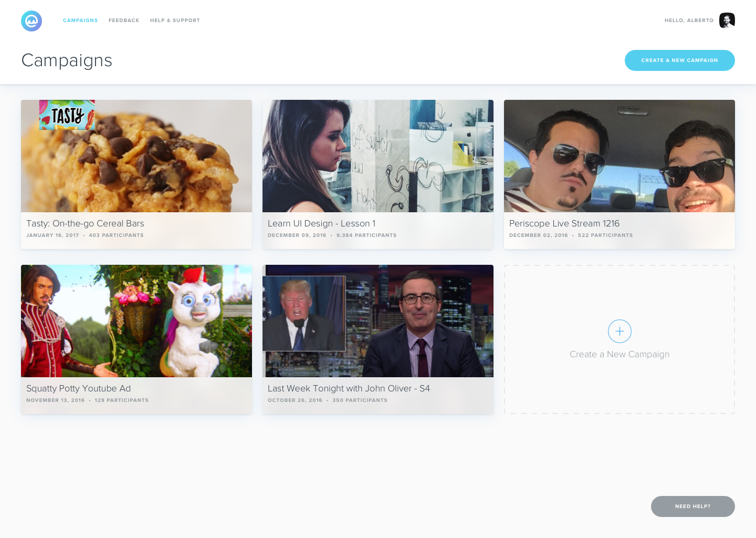The width and height of the screenshot is (756, 538).
Task: Click title Last Week Tonight with John Oliver - S4
Action: coord(349,389)
